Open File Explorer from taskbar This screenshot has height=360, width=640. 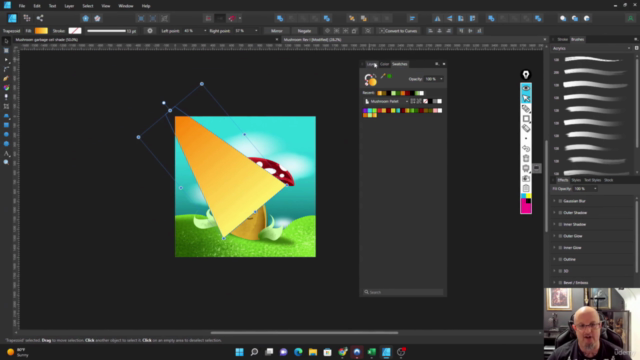click(313, 352)
